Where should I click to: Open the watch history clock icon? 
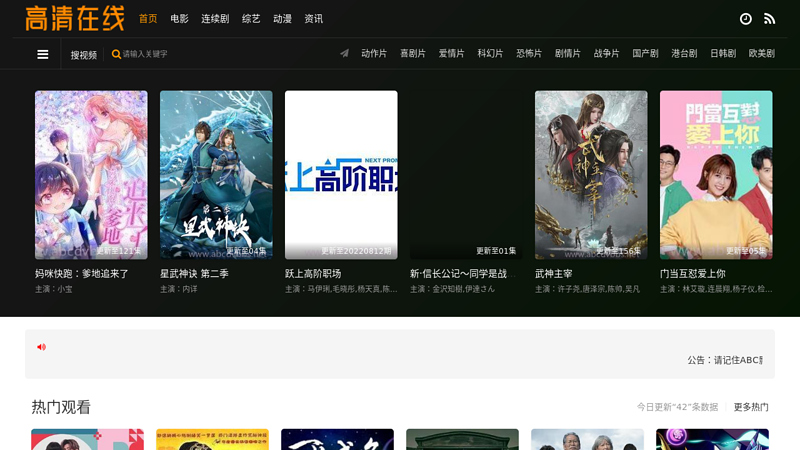[745, 19]
